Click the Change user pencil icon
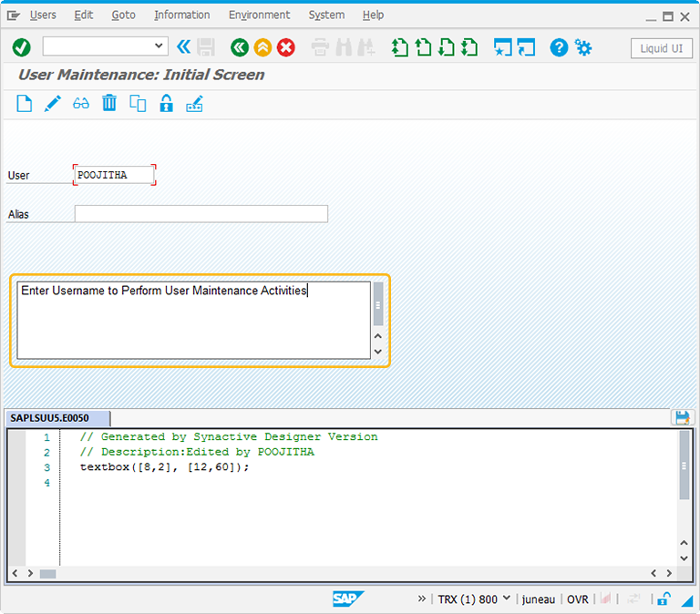The width and height of the screenshot is (700, 614). pyautogui.click(x=53, y=104)
